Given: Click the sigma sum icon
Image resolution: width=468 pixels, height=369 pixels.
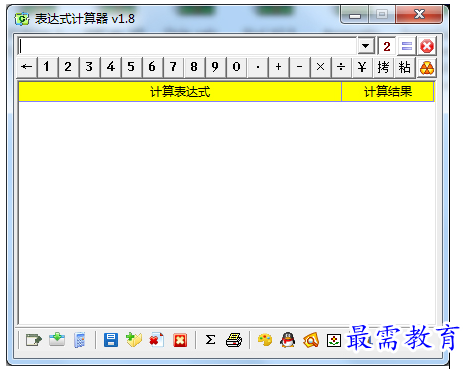Looking at the screenshot, I should [x=210, y=340].
